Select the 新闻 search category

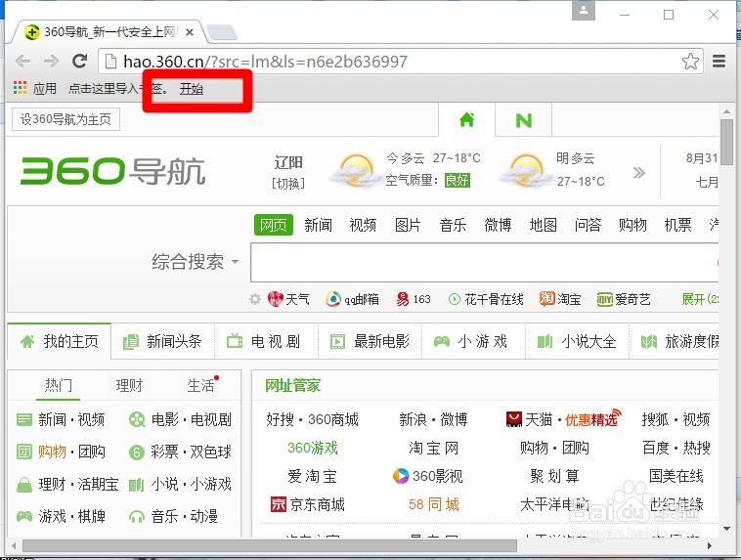pos(318,225)
